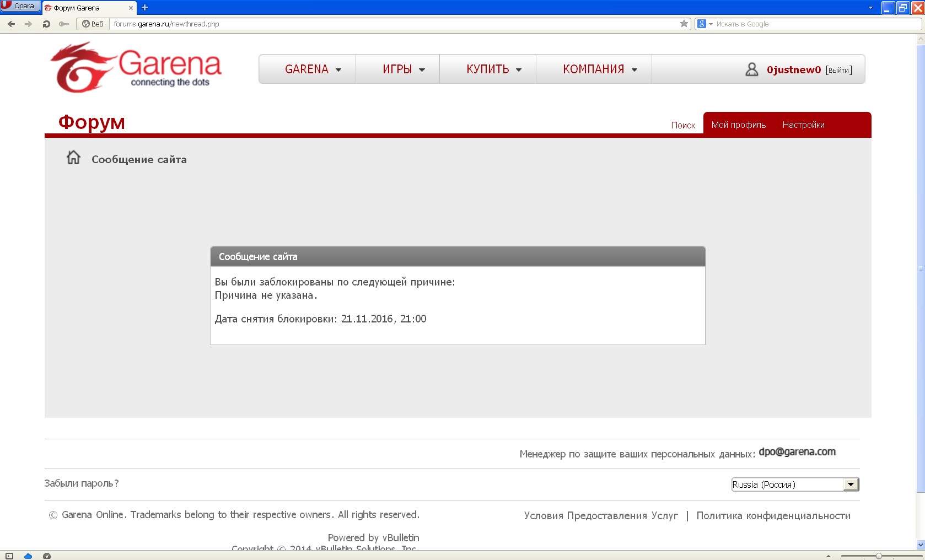Open a new browser tab
925x560 pixels.
[x=145, y=8]
